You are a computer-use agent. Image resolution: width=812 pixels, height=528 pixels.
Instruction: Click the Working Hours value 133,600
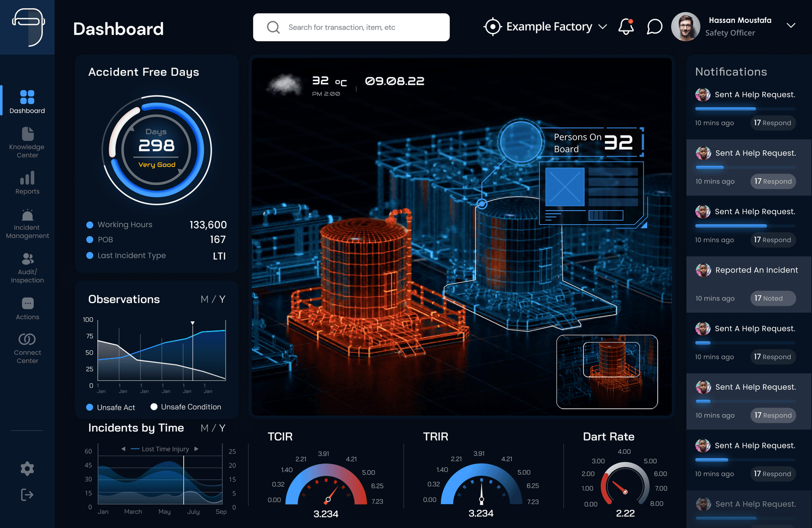[208, 225]
